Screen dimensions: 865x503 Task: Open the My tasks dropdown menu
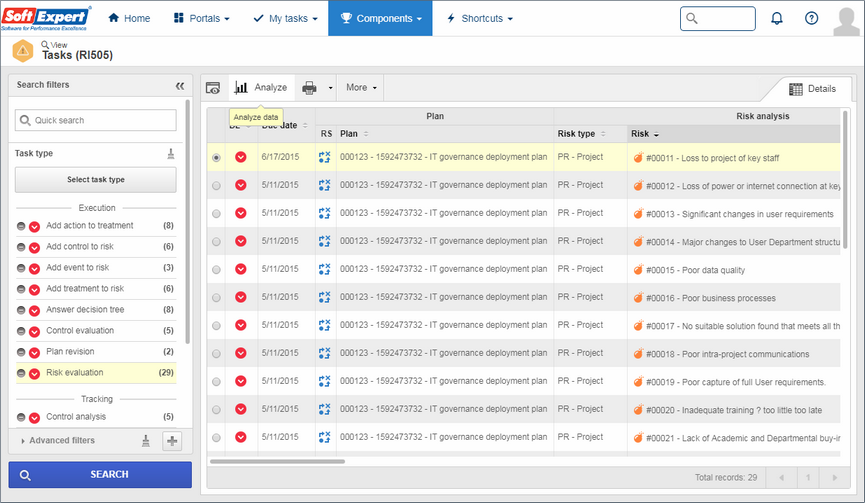pyautogui.click(x=285, y=18)
